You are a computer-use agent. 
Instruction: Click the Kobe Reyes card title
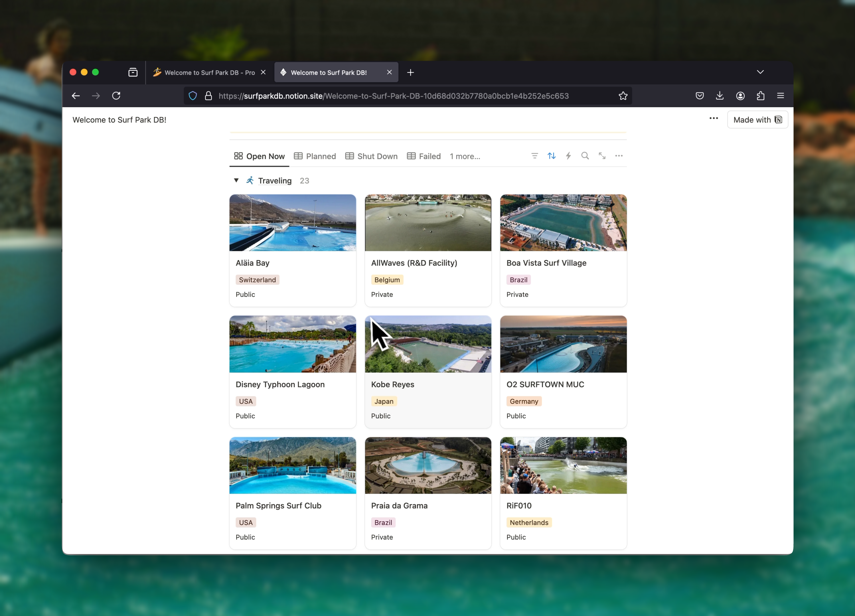pyautogui.click(x=392, y=384)
